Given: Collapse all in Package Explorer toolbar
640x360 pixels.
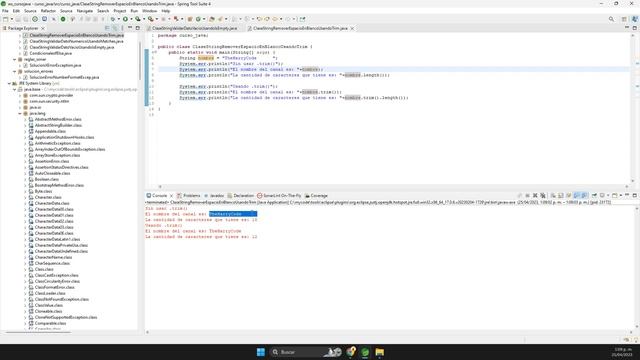Looking at the screenshot, I should pyautogui.click(x=107, y=28).
